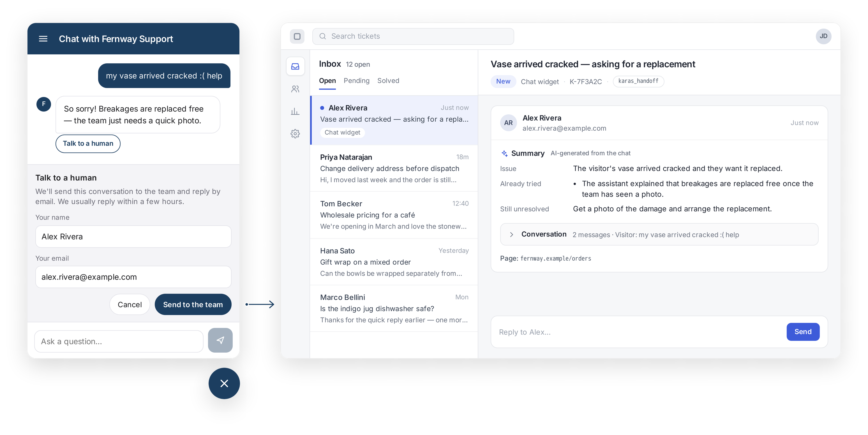
Task: Open the Marco Bellini ticket
Action: click(394, 308)
